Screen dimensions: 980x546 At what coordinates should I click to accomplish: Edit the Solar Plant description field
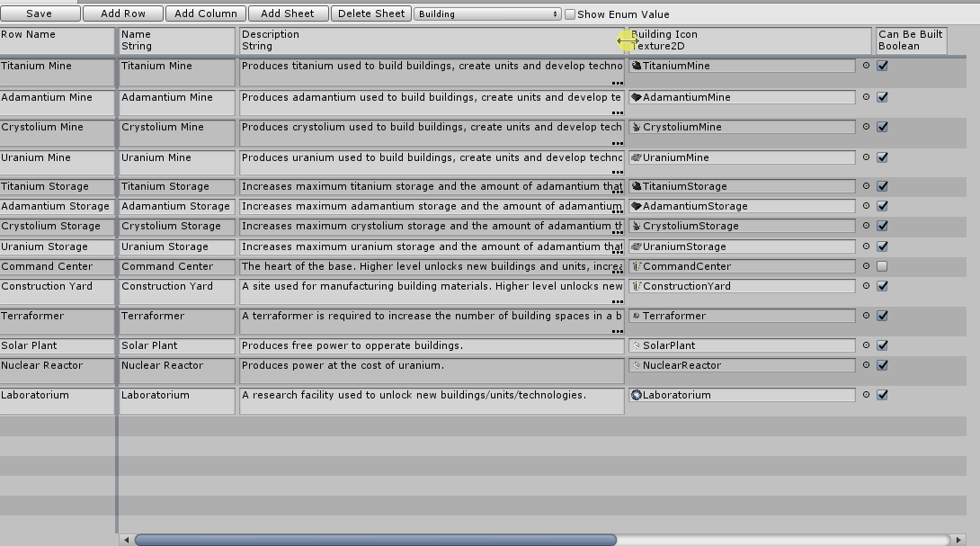point(432,346)
